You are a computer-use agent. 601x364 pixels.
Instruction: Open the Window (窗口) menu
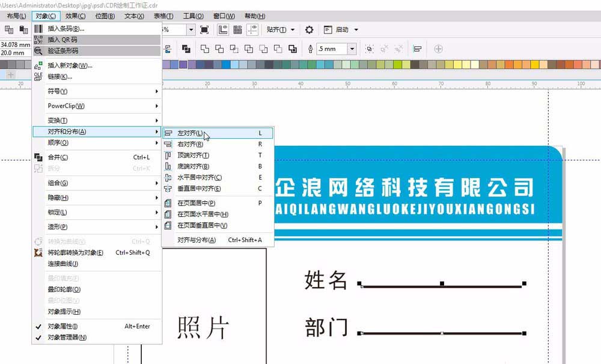[224, 16]
